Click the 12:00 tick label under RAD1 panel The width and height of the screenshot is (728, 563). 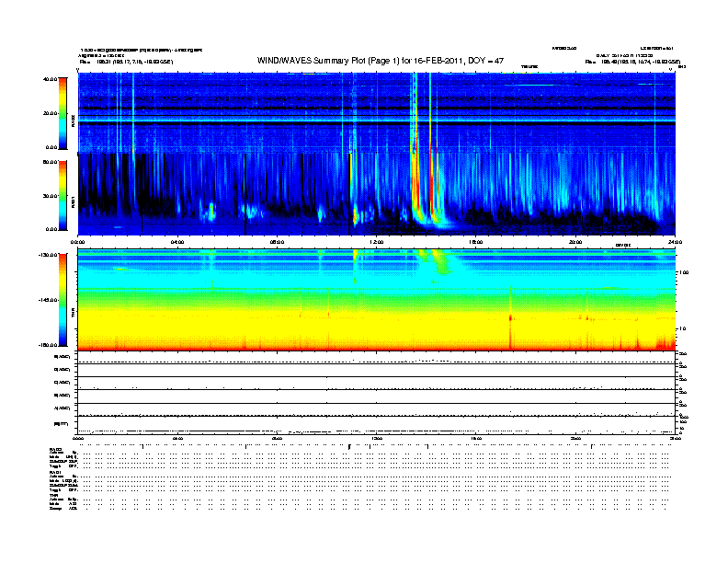pos(377,242)
